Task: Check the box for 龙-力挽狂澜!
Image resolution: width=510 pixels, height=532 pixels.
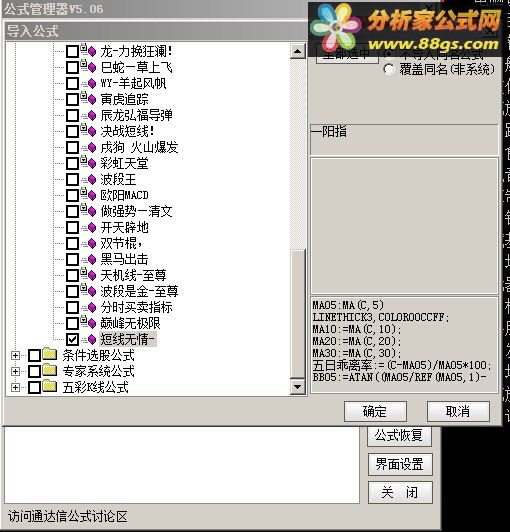Action: (72, 52)
